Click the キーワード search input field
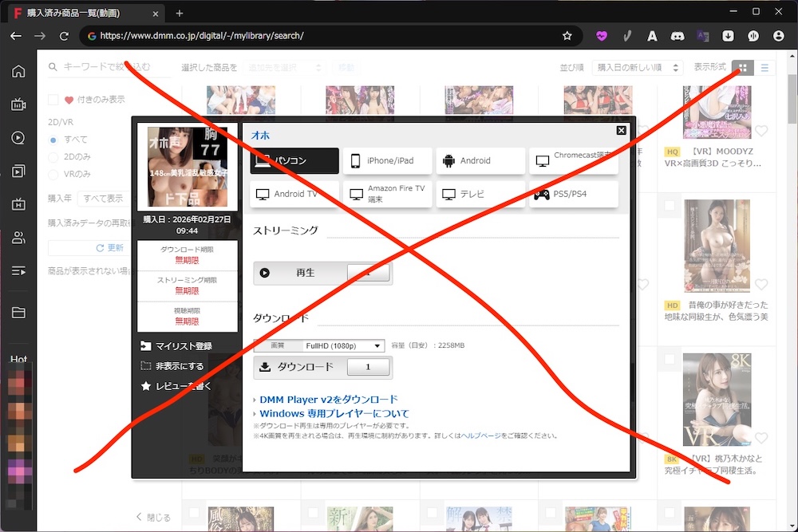Viewport: 798px width, 532px height. [x=112, y=68]
